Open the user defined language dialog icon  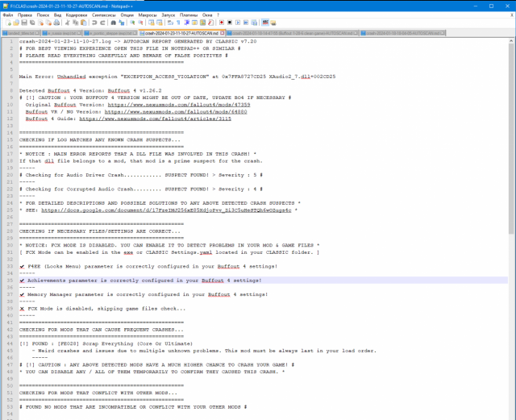pos(194,23)
